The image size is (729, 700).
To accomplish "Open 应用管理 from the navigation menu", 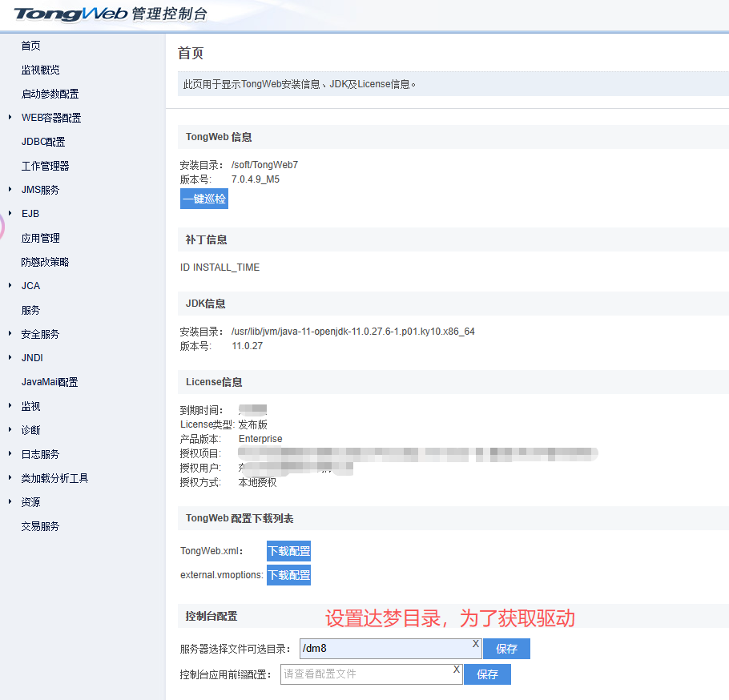I will point(40,238).
